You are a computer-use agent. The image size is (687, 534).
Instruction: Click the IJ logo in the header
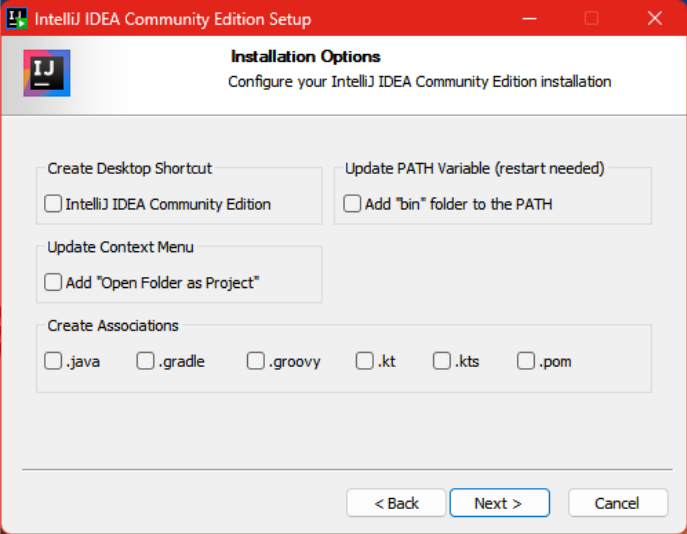coord(47,73)
